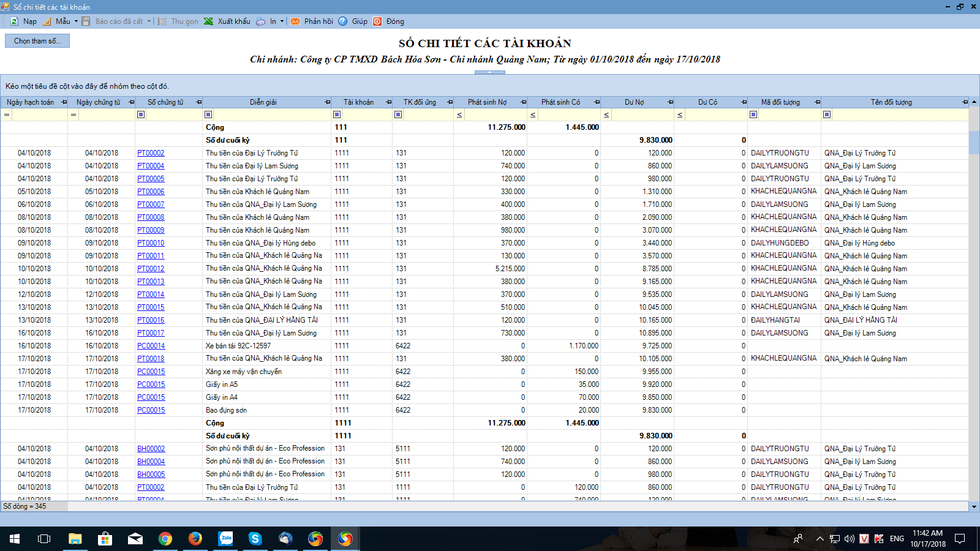Open voucher link PT00004 in account 1111

(151, 166)
